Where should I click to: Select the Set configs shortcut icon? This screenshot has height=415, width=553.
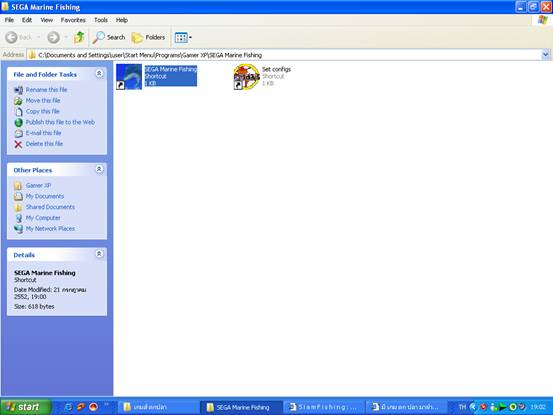click(246, 77)
